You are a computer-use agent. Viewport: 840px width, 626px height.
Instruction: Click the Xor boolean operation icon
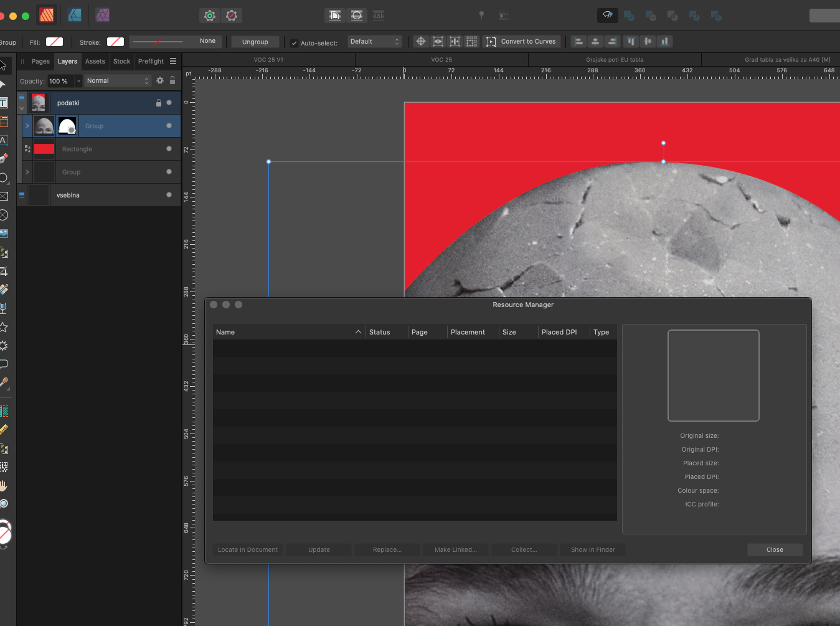(694, 16)
